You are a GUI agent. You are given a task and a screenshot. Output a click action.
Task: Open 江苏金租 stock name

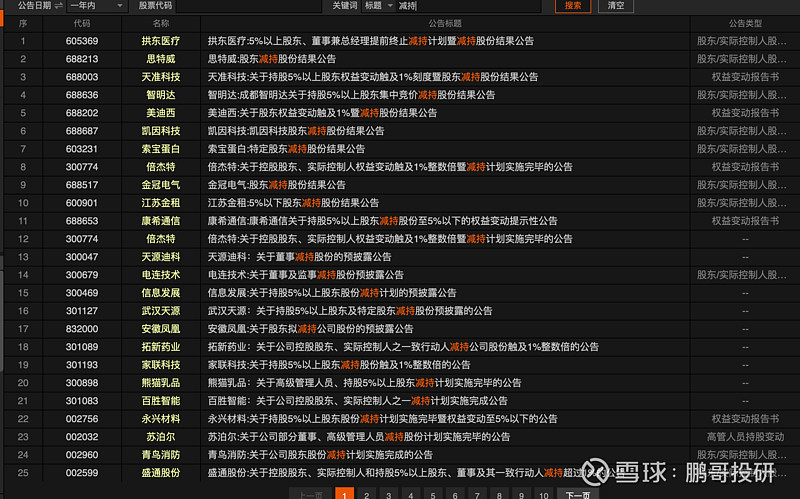pyautogui.click(x=161, y=203)
